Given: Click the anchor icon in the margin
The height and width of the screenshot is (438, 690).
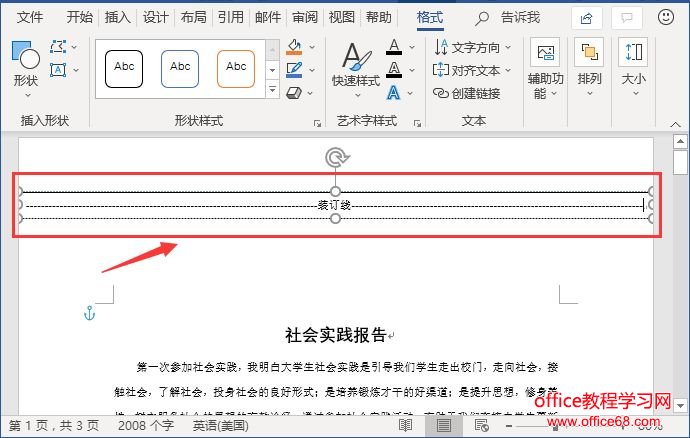Looking at the screenshot, I should [x=89, y=313].
